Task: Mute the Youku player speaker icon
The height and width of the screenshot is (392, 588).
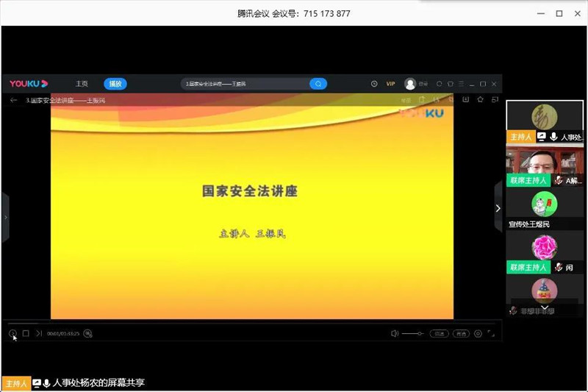Action: (395, 333)
